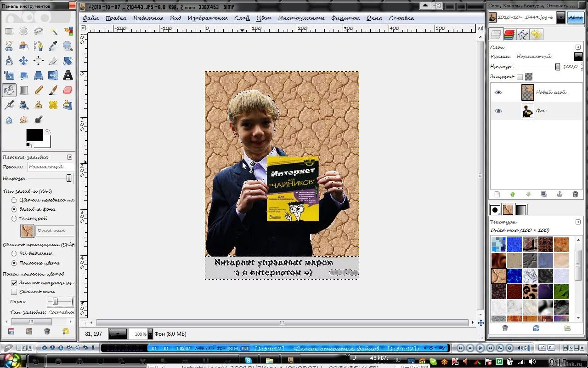Viewport: 588px width, 368px height.
Task: Open image selector dropdown at dock top
Action: point(561,17)
